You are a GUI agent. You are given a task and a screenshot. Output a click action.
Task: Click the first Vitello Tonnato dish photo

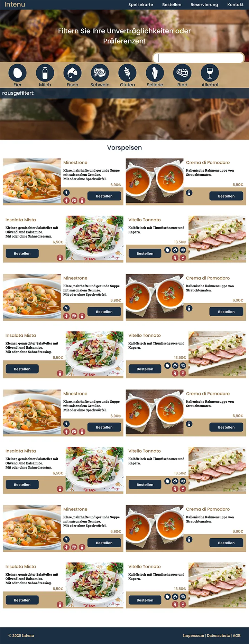tap(217, 238)
